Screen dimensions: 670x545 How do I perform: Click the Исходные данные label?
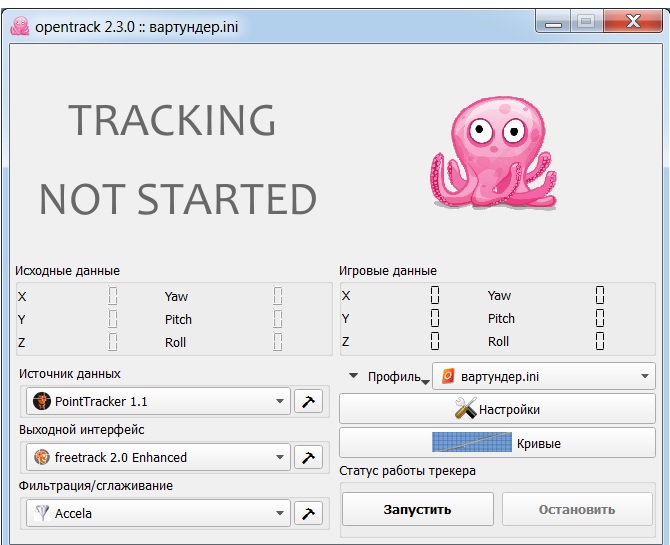(x=68, y=271)
